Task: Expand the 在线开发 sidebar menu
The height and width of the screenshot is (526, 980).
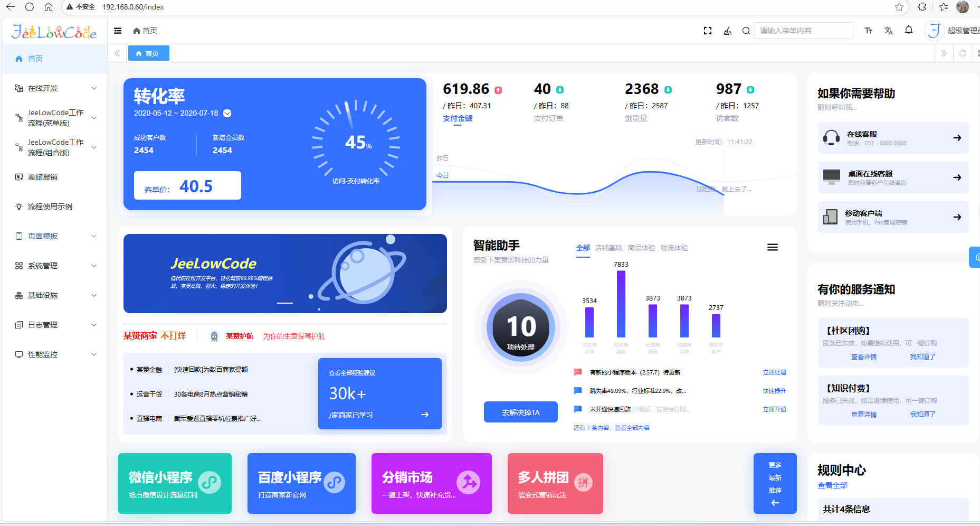Action: pos(54,88)
